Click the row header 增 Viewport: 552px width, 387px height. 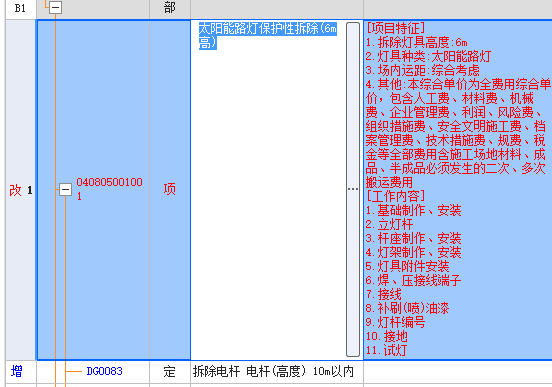pyautogui.click(x=21, y=372)
